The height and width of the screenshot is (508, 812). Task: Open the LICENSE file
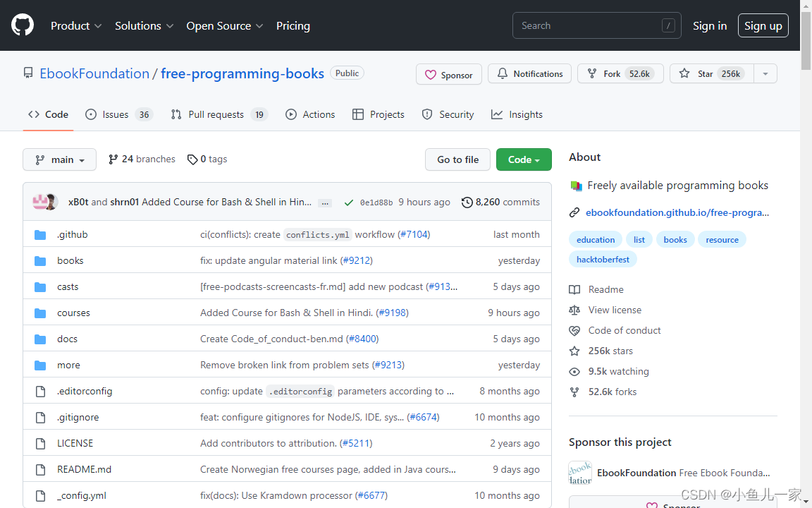pos(75,443)
